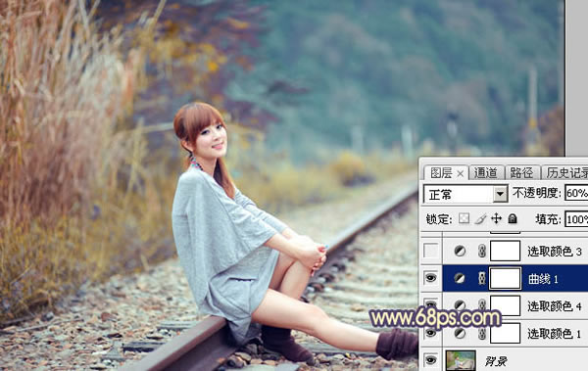
Task: Click the adjustment icon on 曲线 1 layer
Action: 460,278
